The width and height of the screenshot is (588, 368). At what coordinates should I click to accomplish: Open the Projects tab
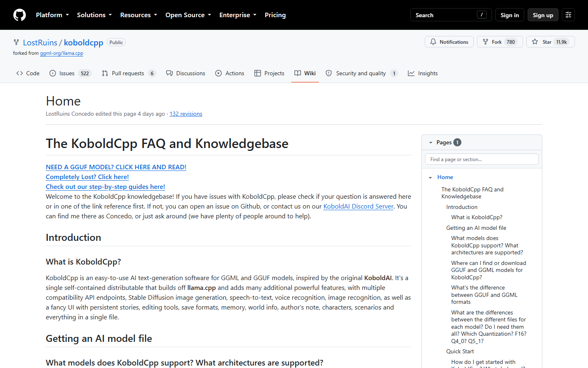(x=269, y=73)
